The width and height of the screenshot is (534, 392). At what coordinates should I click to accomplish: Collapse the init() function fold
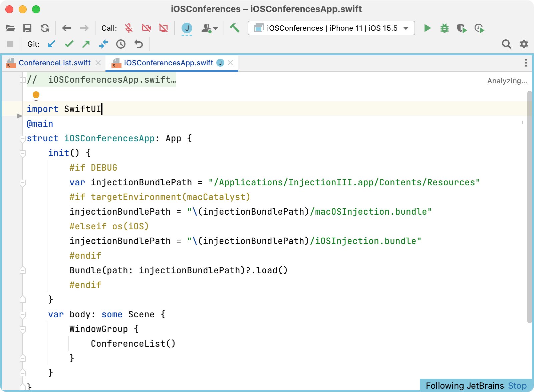tap(23, 154)
